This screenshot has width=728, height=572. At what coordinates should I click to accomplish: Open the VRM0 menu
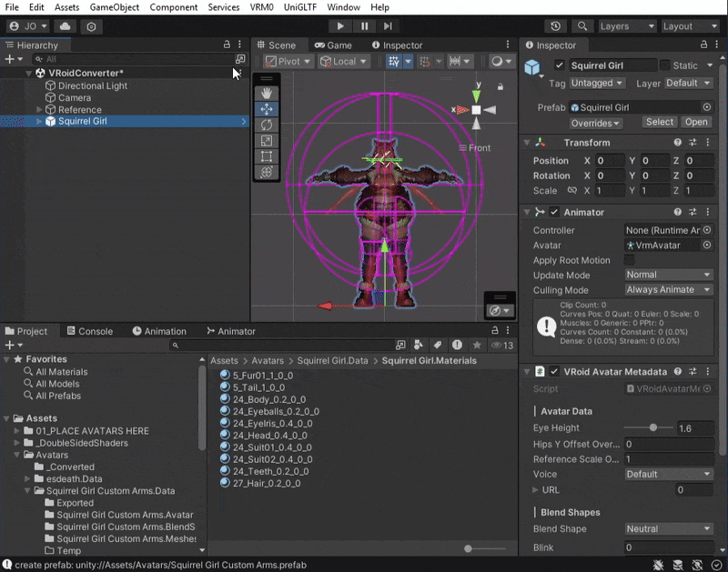click(x=262, y=7)
